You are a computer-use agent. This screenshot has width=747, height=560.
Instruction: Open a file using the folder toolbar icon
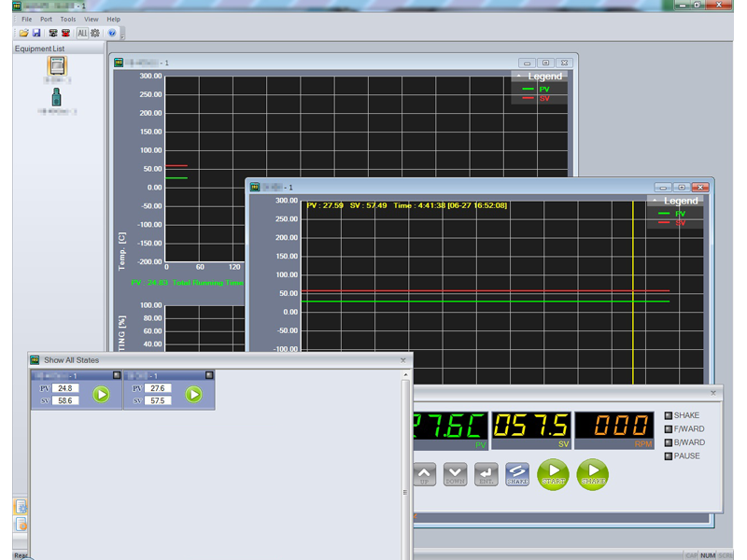25,34
